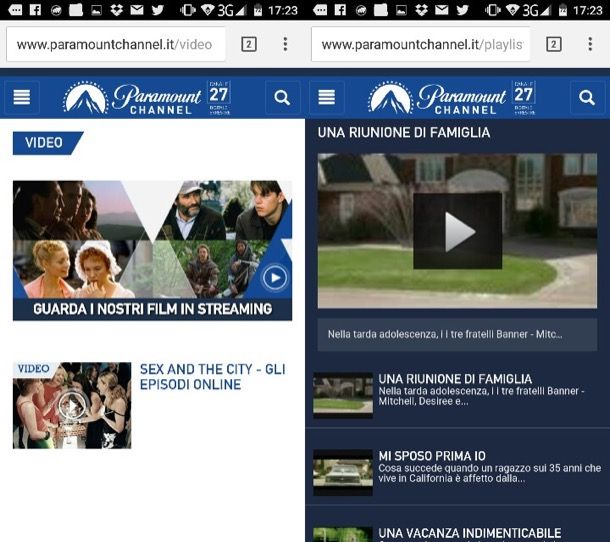Tap channel 27 badge on right header
Viewport: 610px width, 542px height.
pyautogui.click(x=524, y=98)
